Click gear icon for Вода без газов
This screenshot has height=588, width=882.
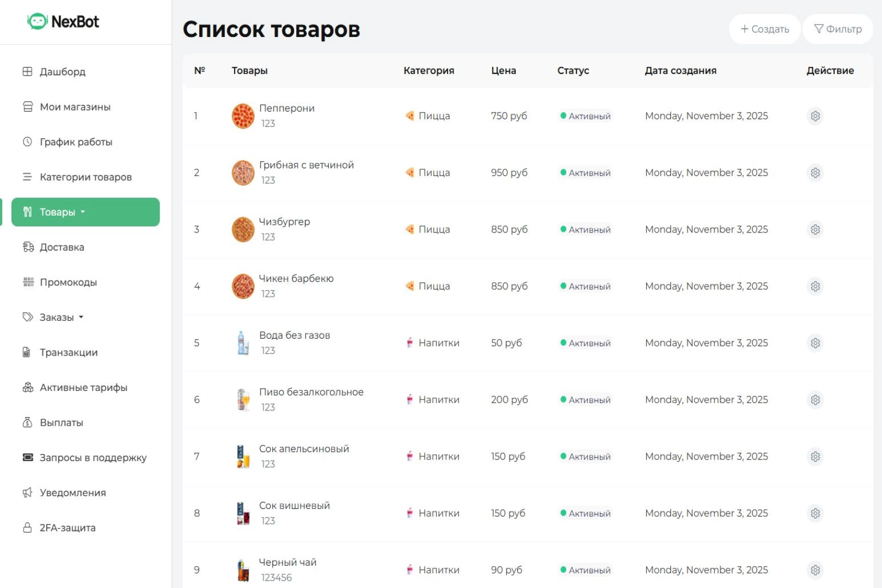[x=815, y=343]
